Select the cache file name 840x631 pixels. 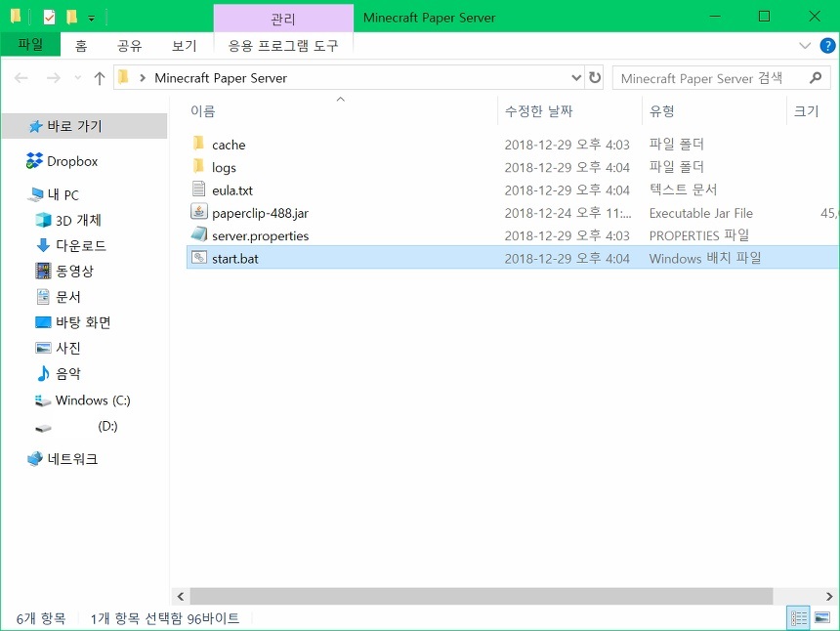click(229, 145)
